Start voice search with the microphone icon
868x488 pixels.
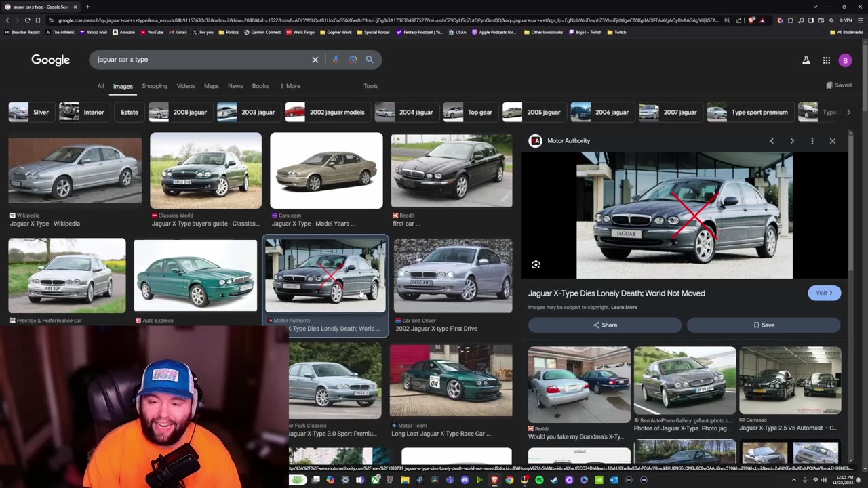tap(335, 60)
